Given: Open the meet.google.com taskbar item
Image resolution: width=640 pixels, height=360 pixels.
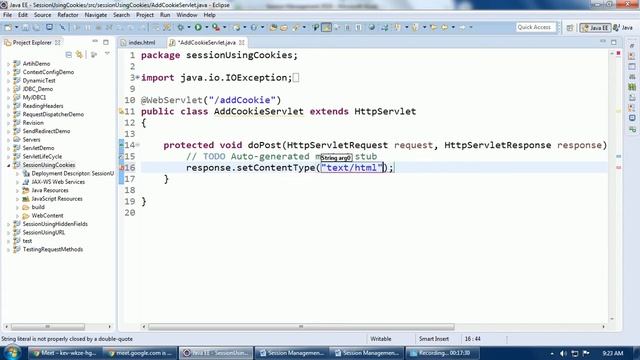Looking at the screenshot, I should [140, 353].
